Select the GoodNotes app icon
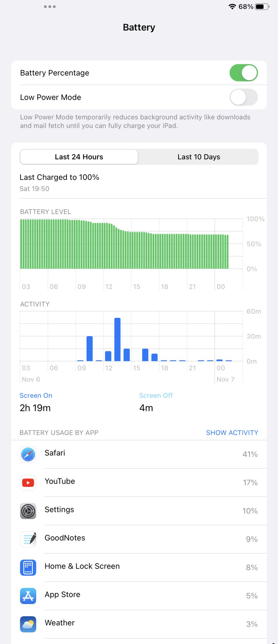This screenshot has width=278, height=644. click(x=28, y=539)
